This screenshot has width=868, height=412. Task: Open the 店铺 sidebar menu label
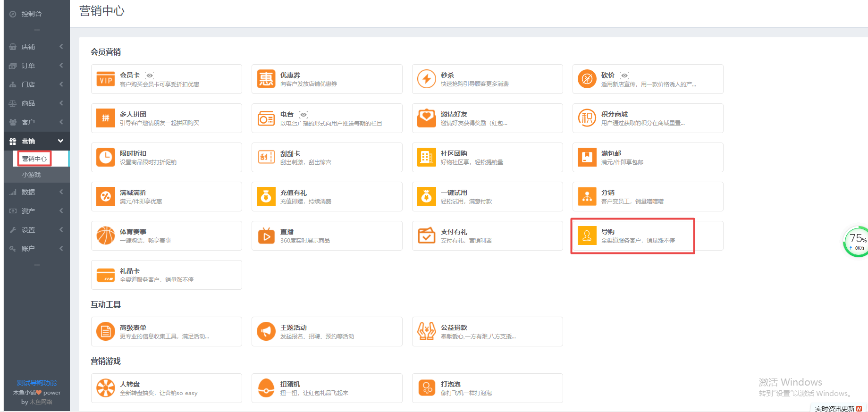(x=28, y=47)
